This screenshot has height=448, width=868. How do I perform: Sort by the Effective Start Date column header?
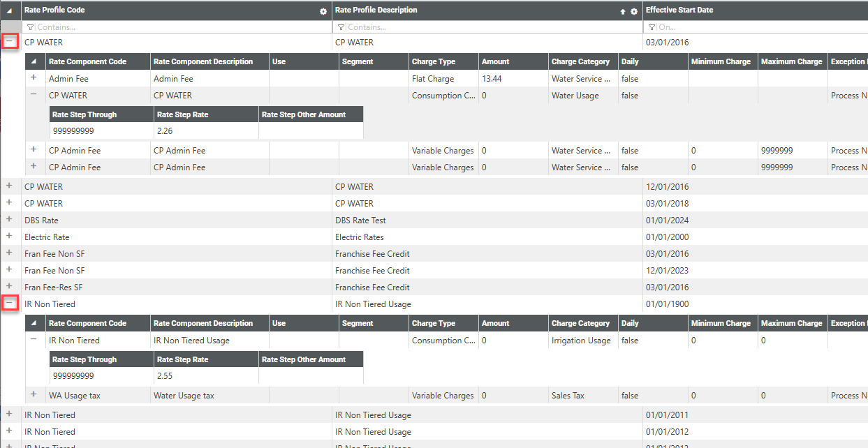pos(679,10)
